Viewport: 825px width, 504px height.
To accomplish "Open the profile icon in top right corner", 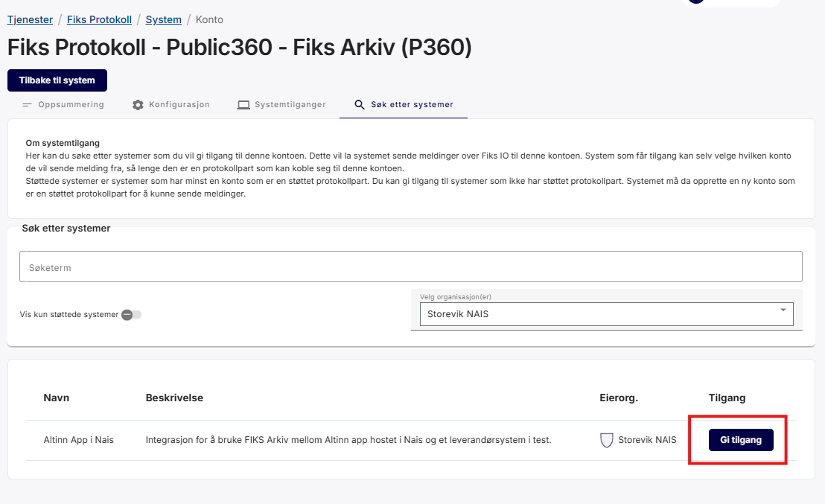I will pos(696,3).
